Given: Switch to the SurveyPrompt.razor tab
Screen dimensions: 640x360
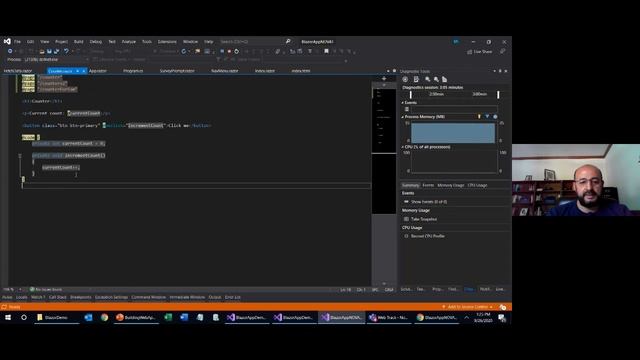Looking at the screenshot, I should point(177,71).
